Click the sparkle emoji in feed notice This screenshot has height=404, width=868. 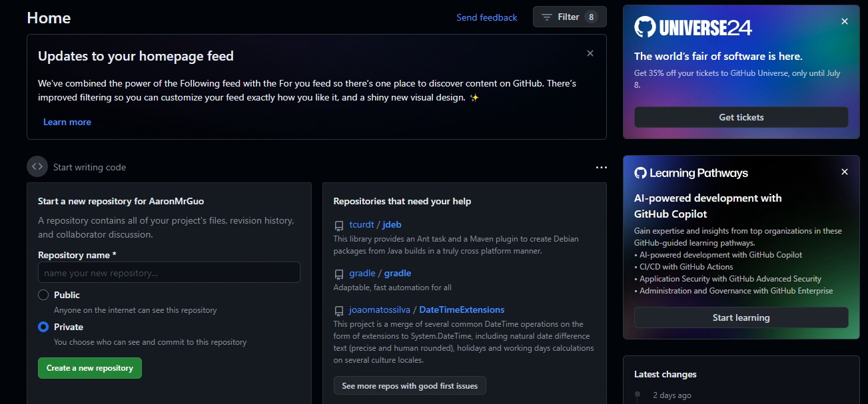point(474,97)
